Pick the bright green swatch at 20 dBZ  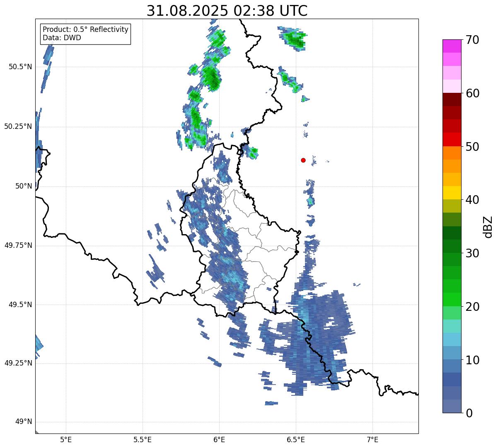[x=452, y=300]
